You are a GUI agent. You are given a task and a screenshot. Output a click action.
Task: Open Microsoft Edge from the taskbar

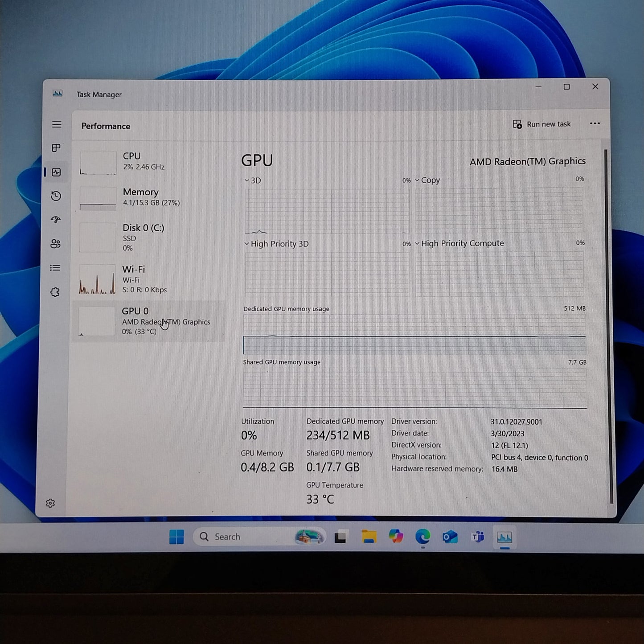pos(422,537)
